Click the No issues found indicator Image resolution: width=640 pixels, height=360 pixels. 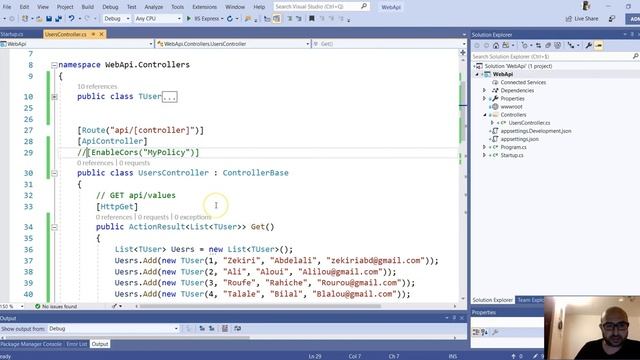tap(56, 306)
